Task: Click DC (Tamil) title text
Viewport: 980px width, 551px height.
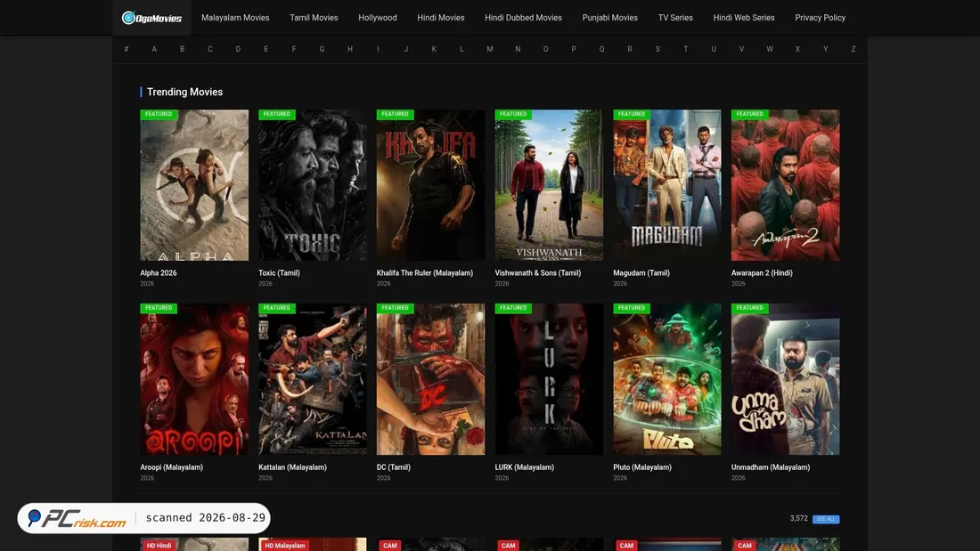Action: [393, 467]
